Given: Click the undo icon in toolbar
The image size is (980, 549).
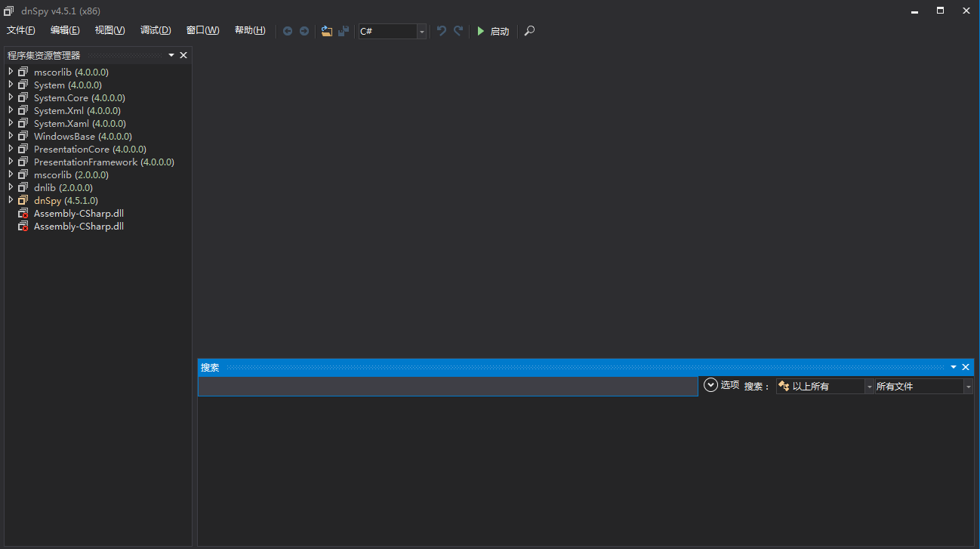Looking at the screenshot, I should (442, 31).
